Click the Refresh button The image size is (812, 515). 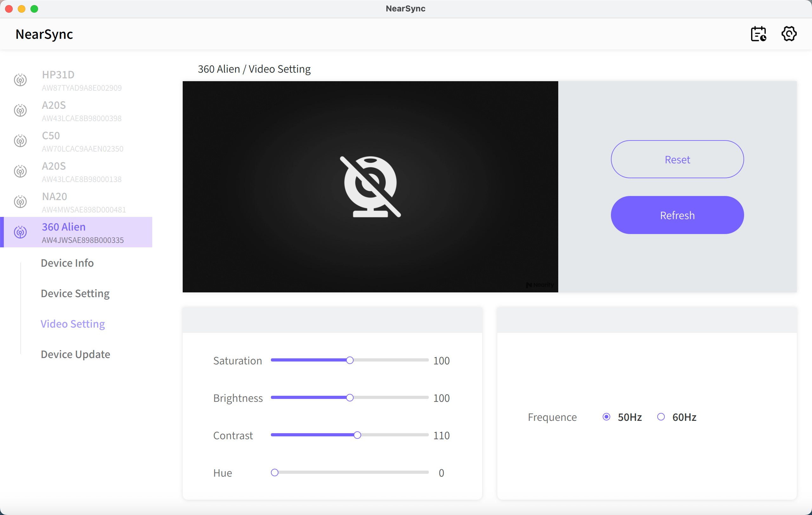click(x=677, y=215)
